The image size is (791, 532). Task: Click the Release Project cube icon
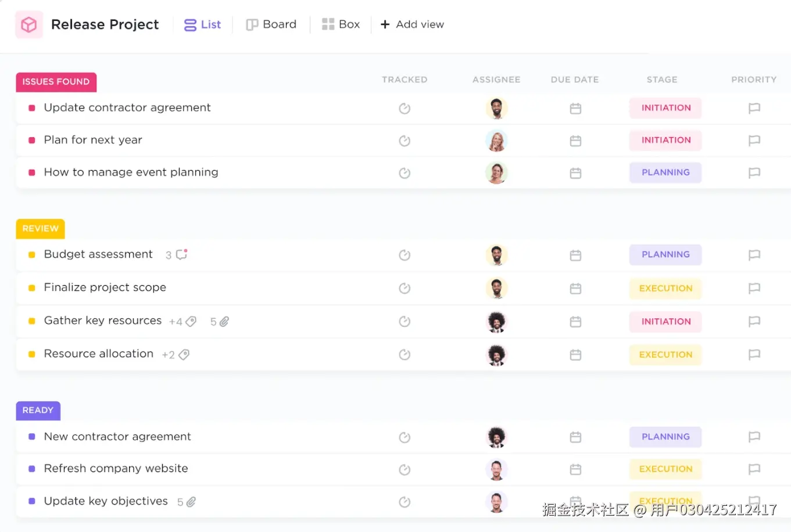28,24
